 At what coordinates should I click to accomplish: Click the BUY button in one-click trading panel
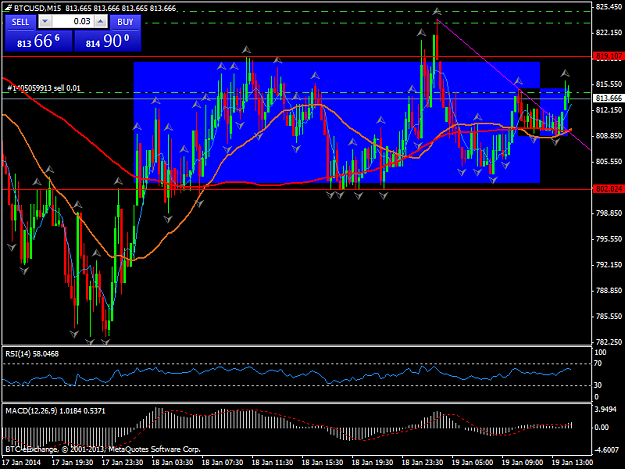click(125, 22)
